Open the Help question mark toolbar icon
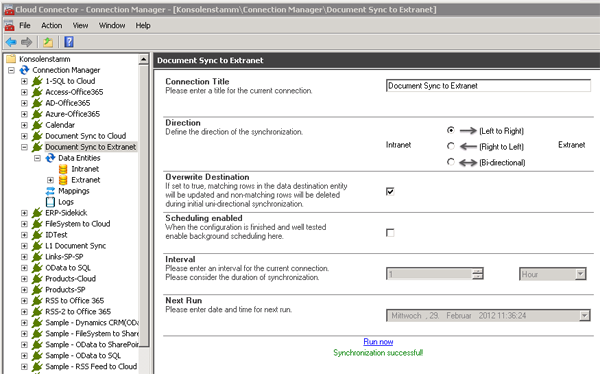 tap(69, 42)
